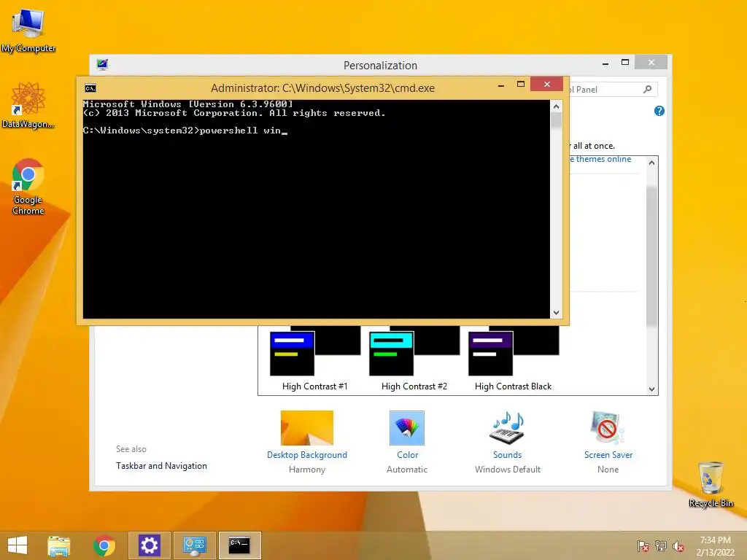Click the Control Panel search magnifier

pos(648,89)
